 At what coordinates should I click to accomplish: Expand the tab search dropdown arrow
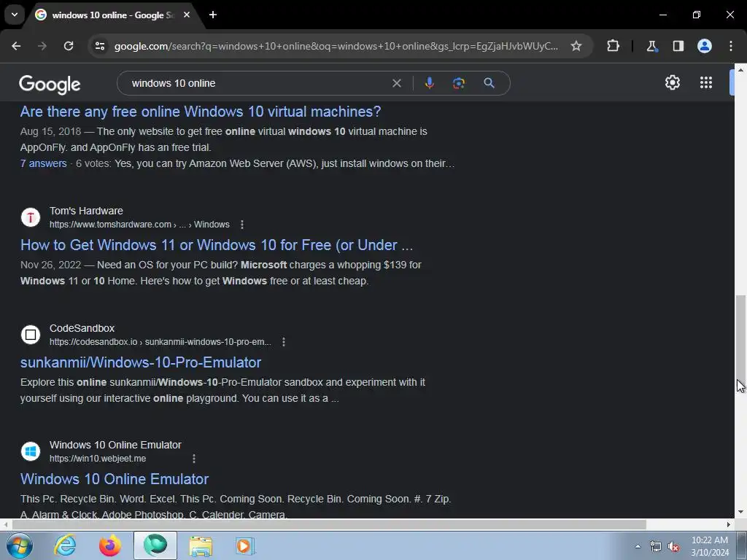pos(15,15)
